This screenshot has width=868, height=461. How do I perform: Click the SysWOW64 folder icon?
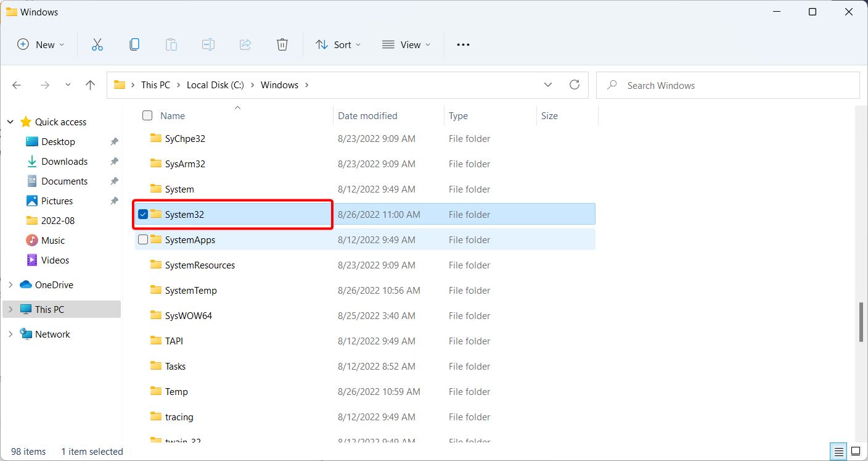(x=156, y=315)
